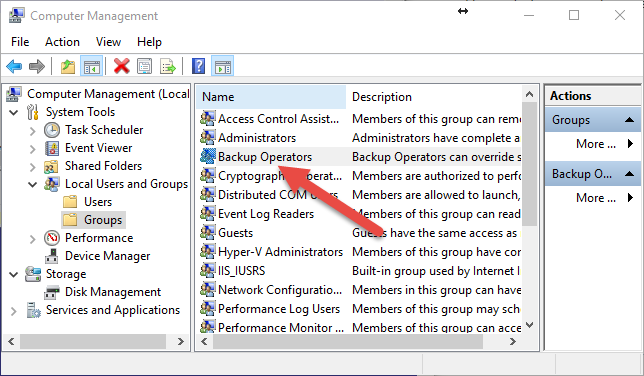Collapse the System Tools node
This screenshot has height=376, width=644.
14,112
